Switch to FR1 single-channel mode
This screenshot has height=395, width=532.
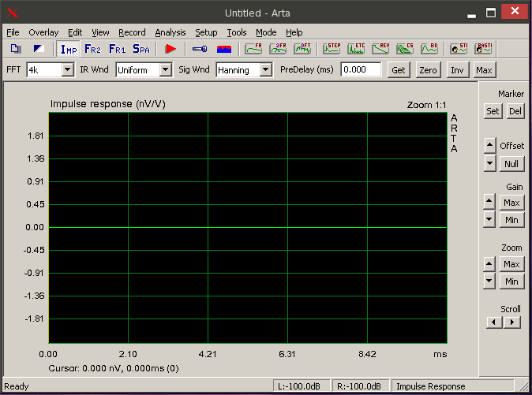click(x=117, y=49)
